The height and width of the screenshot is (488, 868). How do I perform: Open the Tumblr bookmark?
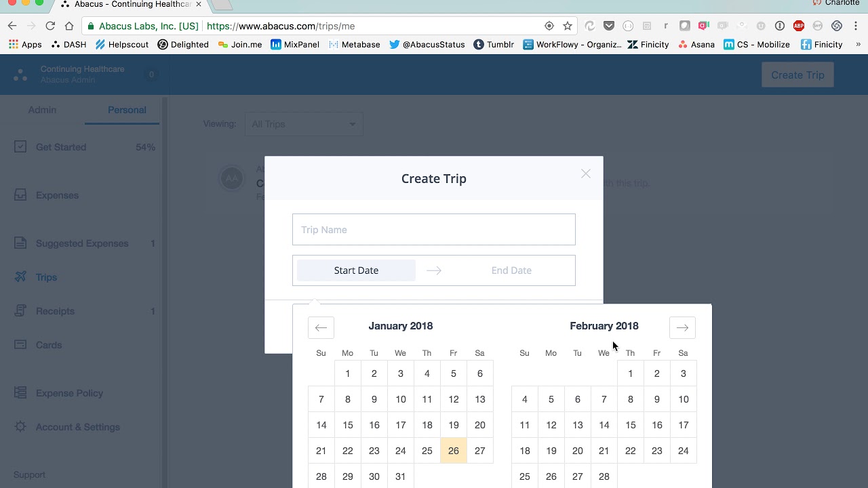coord(494,44)
